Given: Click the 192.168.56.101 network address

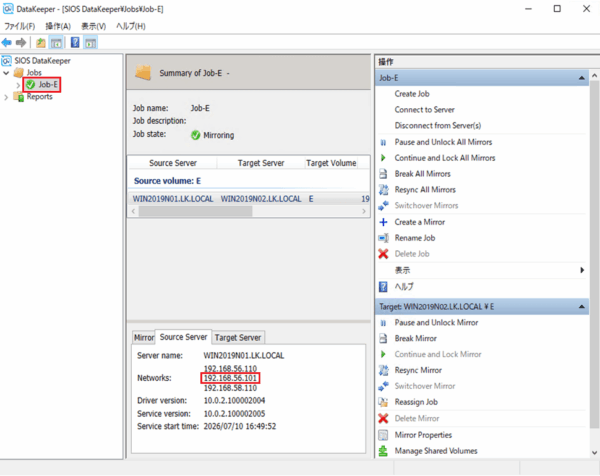Looking at the screenshot, I should [x=230, y=378].
